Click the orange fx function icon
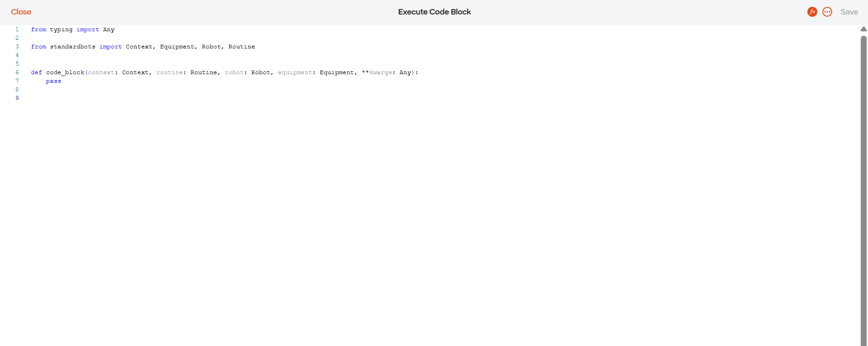The image size is (868, 346). tap(812, 12)
